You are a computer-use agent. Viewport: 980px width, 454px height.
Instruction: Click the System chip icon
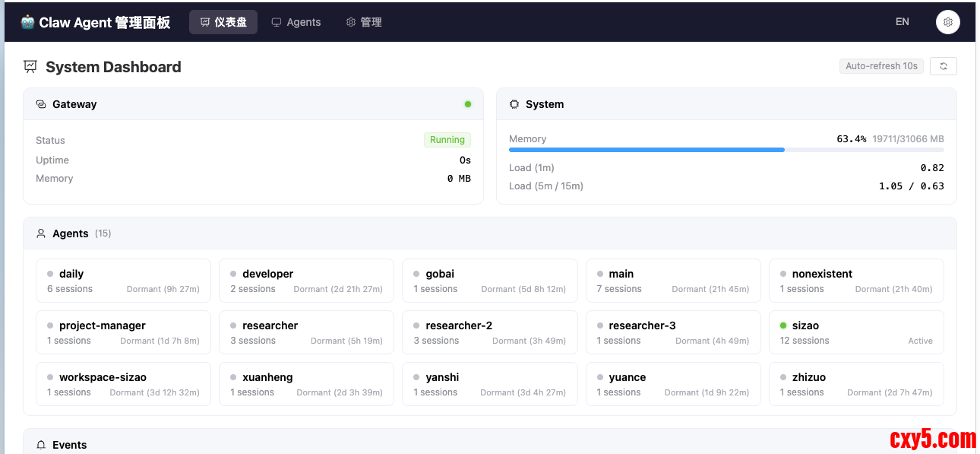(x=514, y=104)
